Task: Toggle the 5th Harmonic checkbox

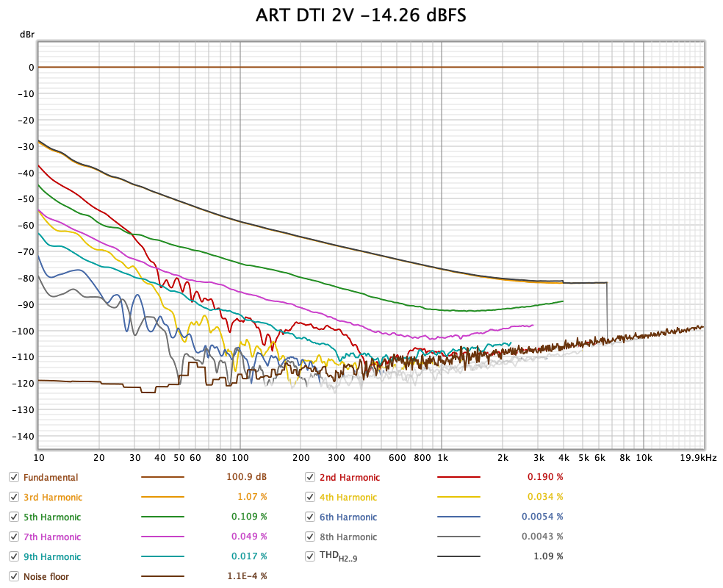Action: 14,517
